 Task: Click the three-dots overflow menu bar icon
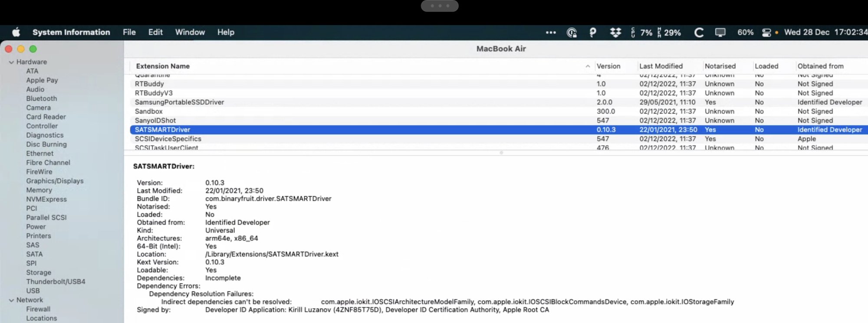pos(551,32)
